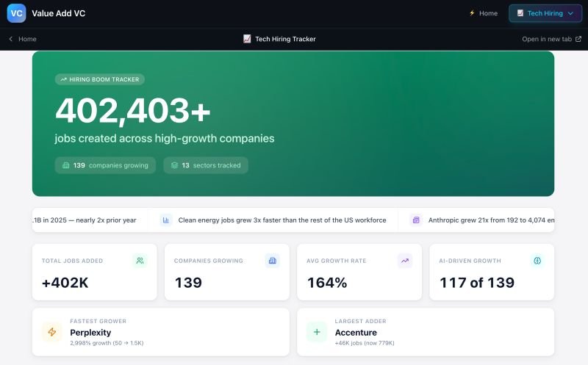
Task: Click the 139 companies growing pill
Action: coord(105,165)
